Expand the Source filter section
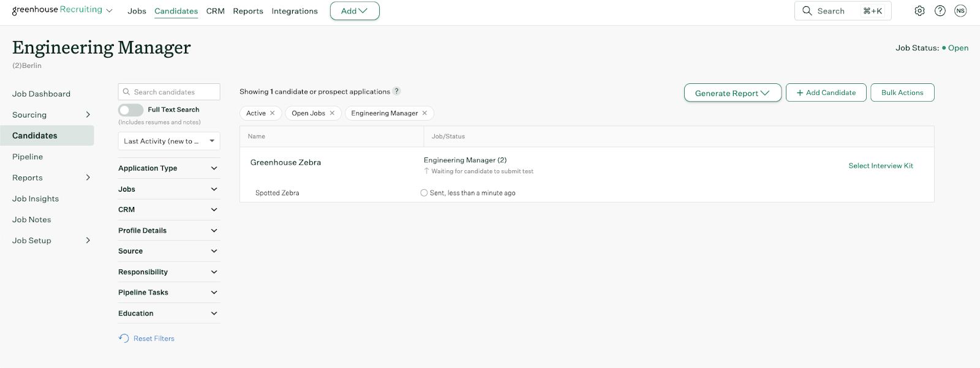Image resolution: width=980 pixels, height=368 pixels. [x=168, y=251]
